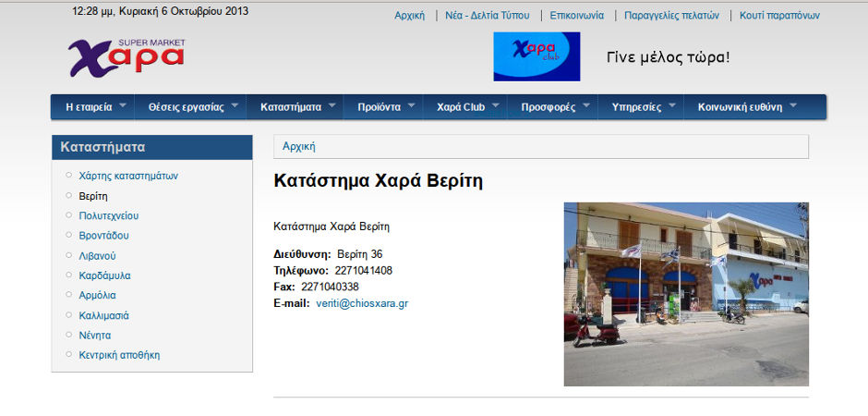Image resolution: width=868 pixels, height=416 pixels.
Task: Click the Αρχική breadcrumb link
Action: click(299, 147)
